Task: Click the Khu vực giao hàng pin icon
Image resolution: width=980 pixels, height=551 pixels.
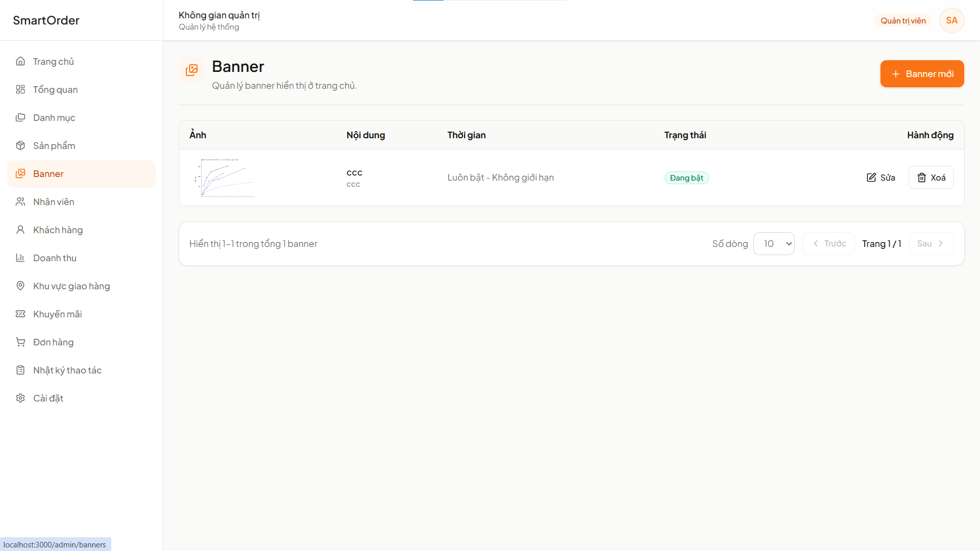Action: click(20, 286)
